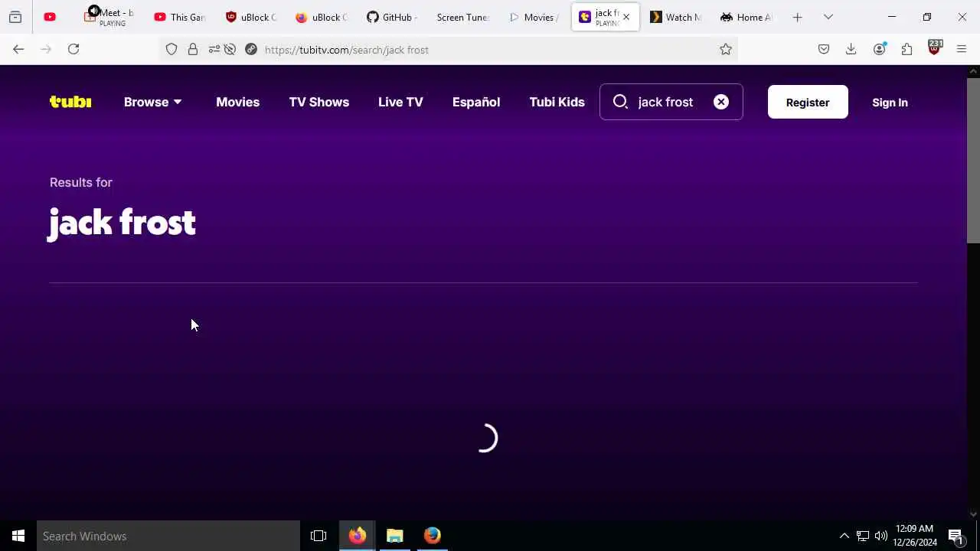Switch to the Meet tab
The image size is (980, 551).
click(x=109, y=17)
